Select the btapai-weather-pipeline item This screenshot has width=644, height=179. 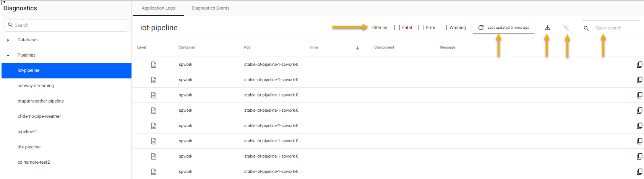[x=41, y=101]
